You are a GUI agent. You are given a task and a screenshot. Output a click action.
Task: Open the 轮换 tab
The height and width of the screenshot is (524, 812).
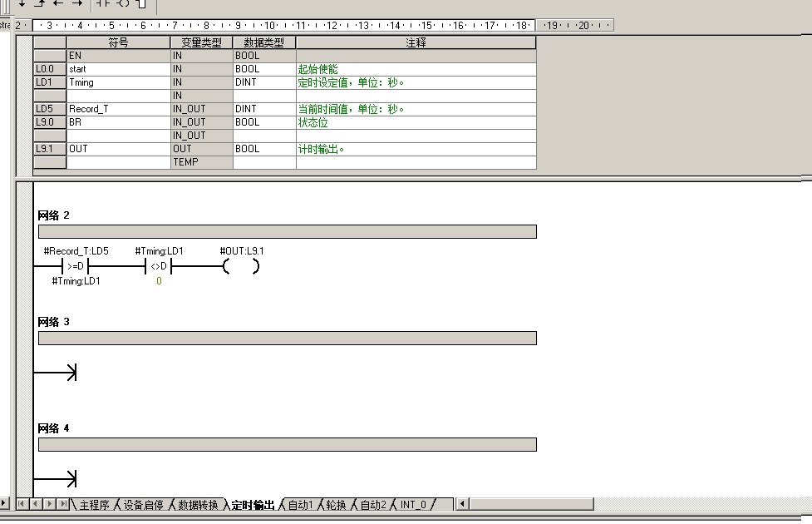tap(336, 504)
